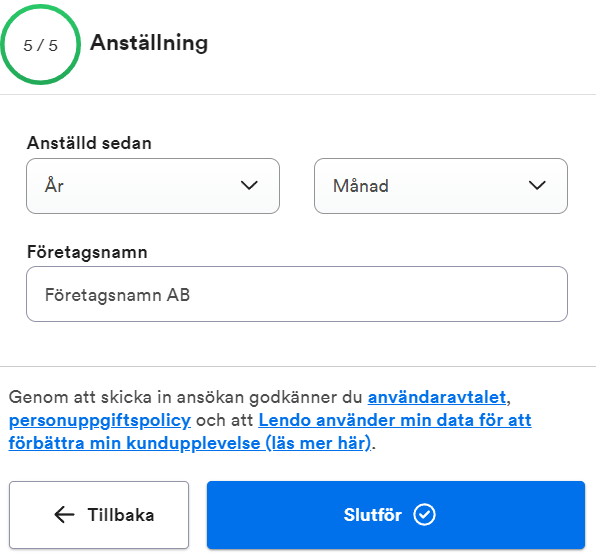
Task: Click the "läs mer här" link text
Action: [x=318, y=443]
